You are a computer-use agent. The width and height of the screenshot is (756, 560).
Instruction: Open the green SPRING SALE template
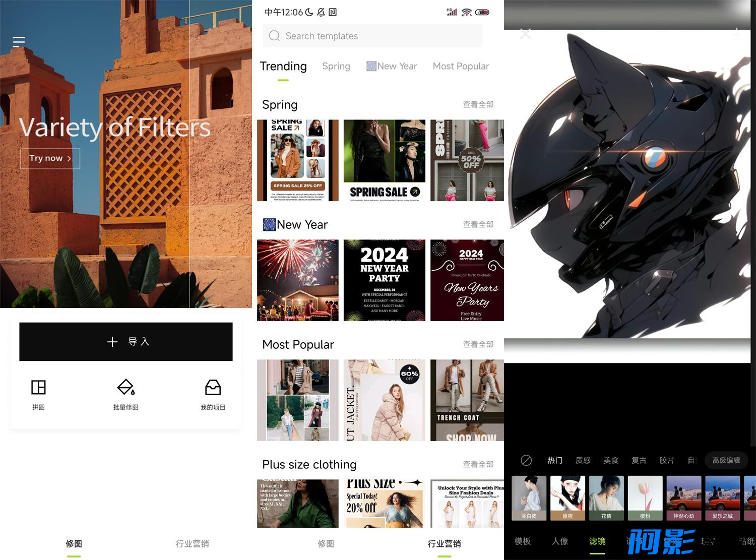[385, 160]
